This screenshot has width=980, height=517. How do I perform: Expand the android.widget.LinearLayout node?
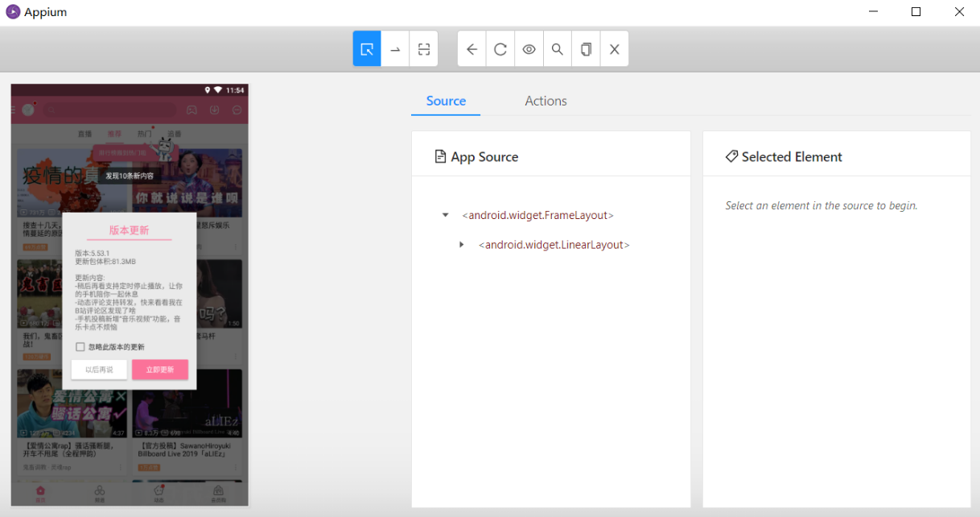click(x=462, y=244)
